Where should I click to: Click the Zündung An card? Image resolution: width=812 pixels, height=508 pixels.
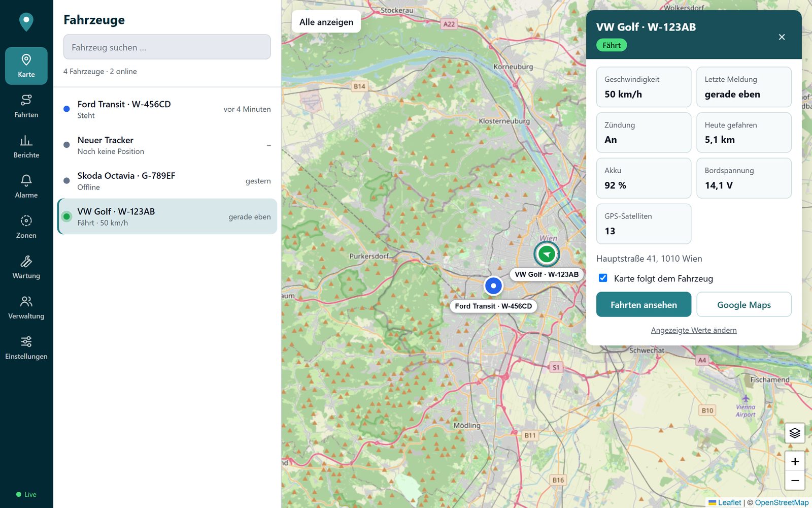click(644, 133)
